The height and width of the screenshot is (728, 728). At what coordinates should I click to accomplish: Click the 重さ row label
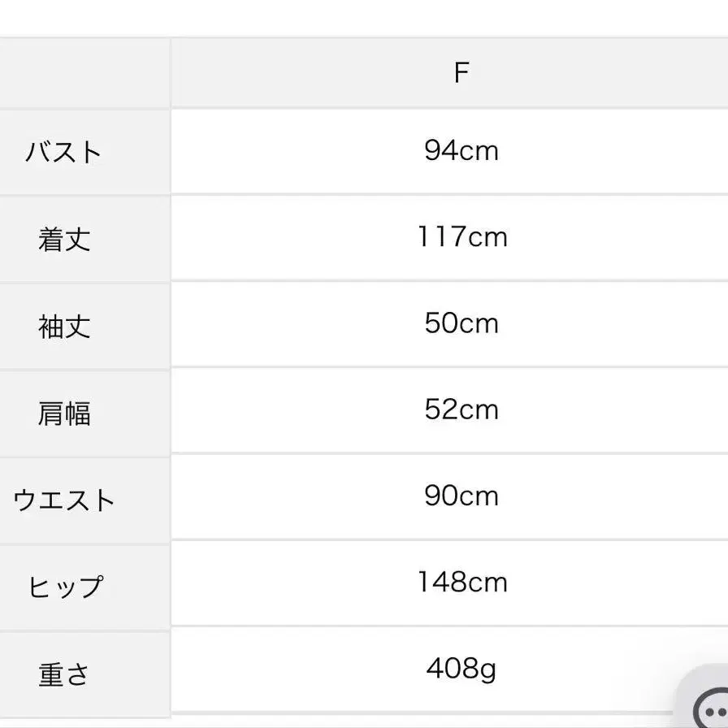[x=63, y=674]
